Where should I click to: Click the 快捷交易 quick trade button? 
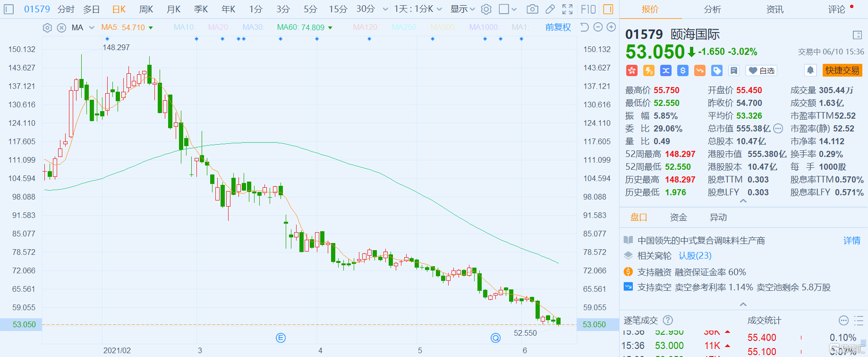coord(842,70)
